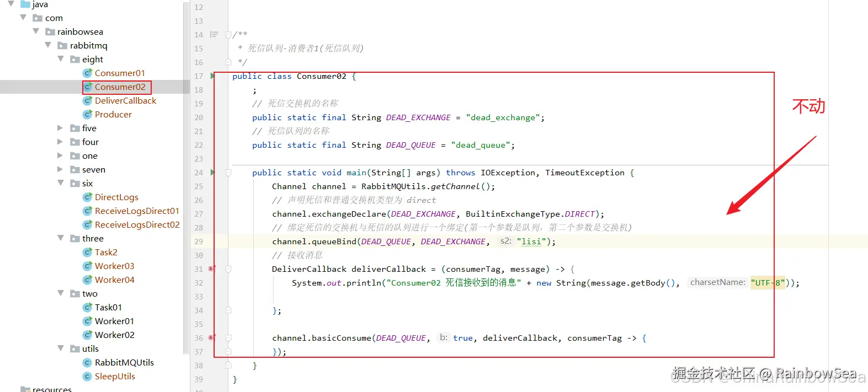The width and height of the screenshot is (868, 392).
Task: Click the "UTF-8" string literal
Action: pyautogui.click(x=768, y=283)
